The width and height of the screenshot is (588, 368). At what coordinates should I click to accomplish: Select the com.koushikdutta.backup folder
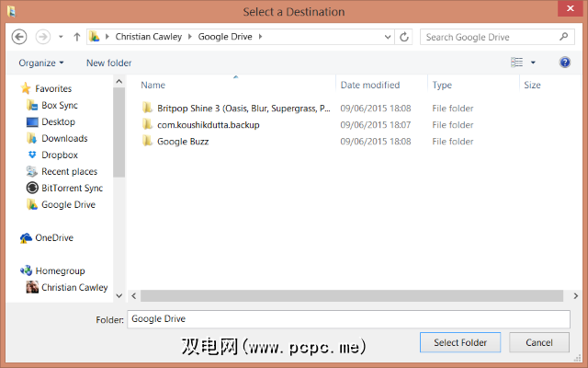pyautogui.click(x=209, y=125)
